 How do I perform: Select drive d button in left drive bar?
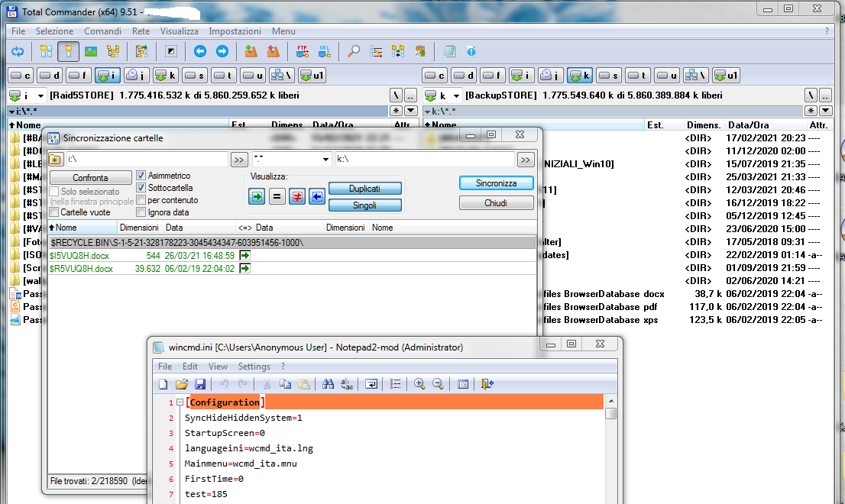point(50,76)
